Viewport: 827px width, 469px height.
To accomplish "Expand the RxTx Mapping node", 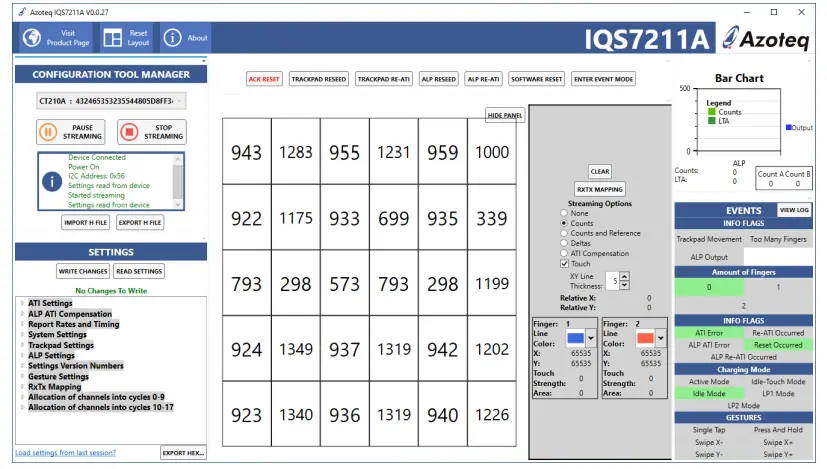I will 22,387.
